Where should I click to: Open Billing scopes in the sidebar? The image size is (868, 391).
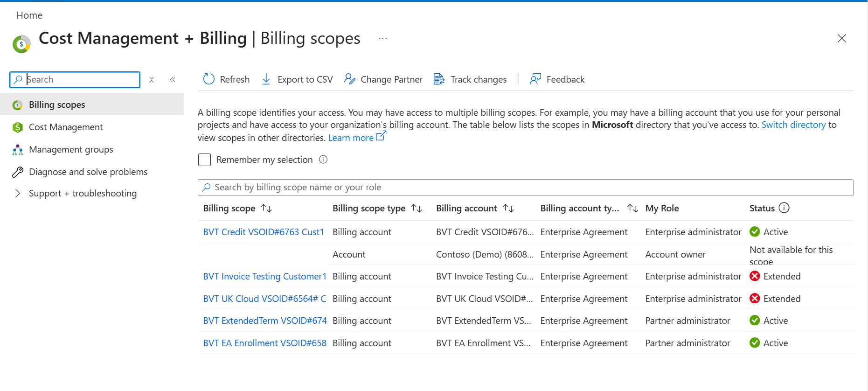92,105
